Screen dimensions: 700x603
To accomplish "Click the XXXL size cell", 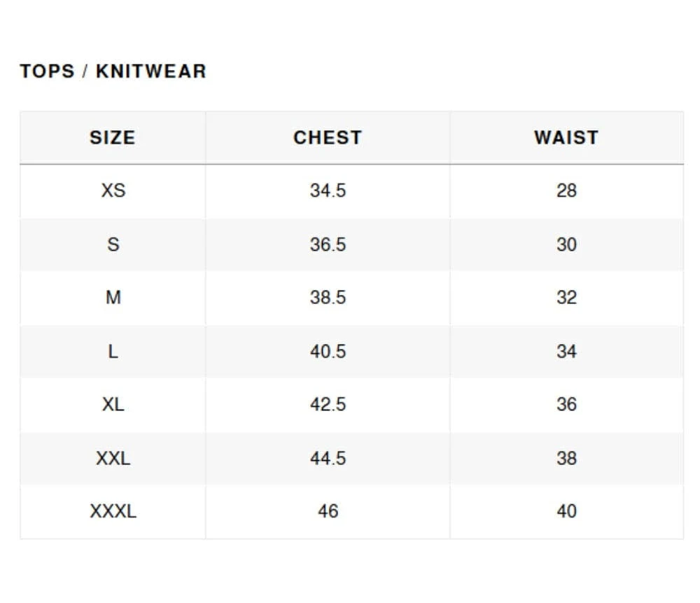I will click(x=113, y=512).
